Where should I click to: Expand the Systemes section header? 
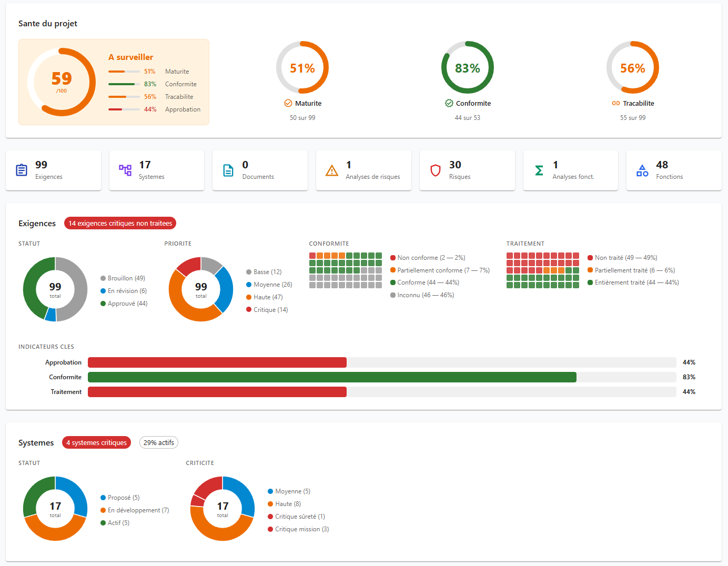[x=36, y=442]
